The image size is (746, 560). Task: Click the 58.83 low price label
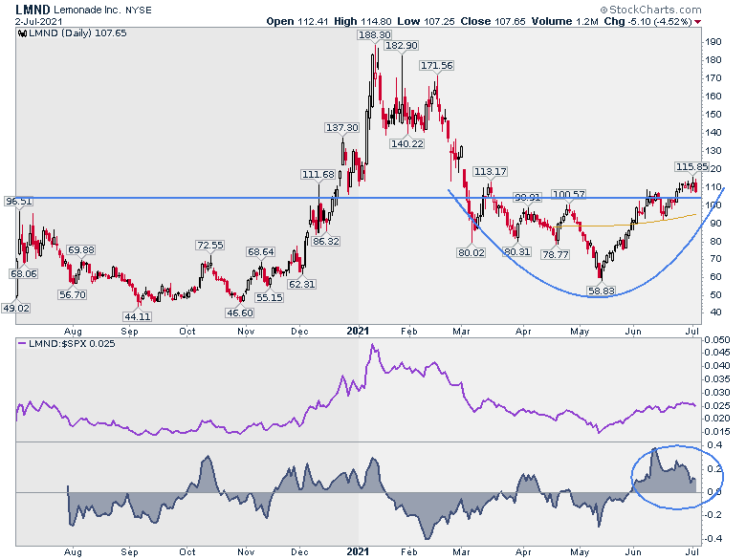tap(602, 291)
